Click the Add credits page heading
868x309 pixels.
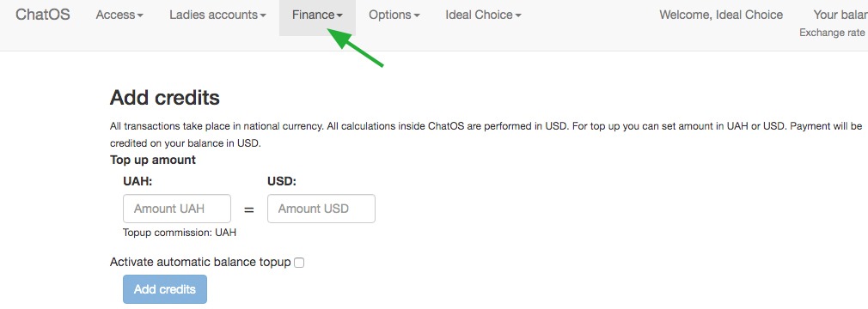point(165,98)
